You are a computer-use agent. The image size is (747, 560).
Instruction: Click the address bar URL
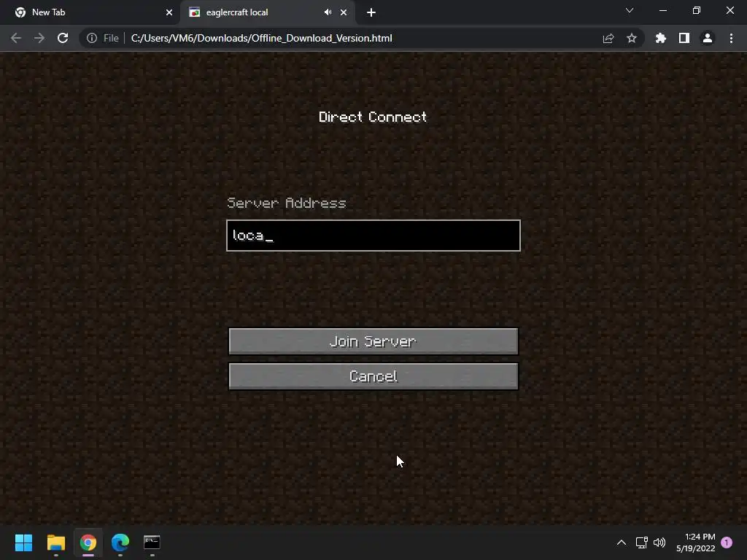click(x=262, y=38)
